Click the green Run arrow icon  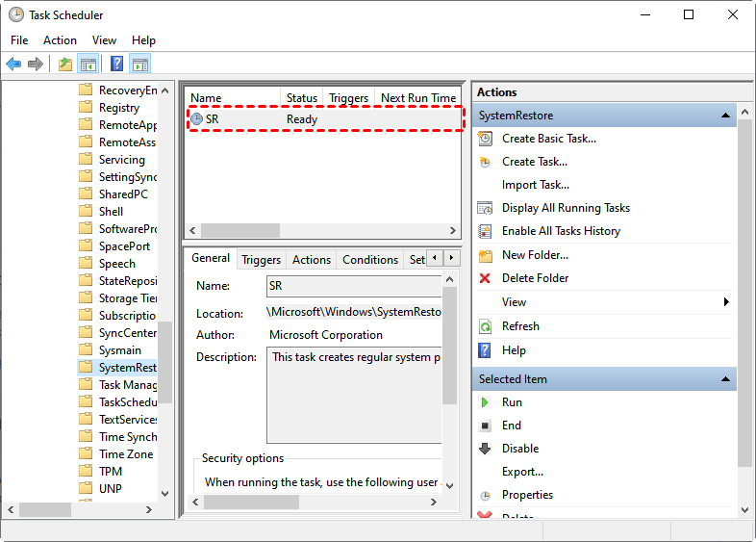tap(485, 402)
